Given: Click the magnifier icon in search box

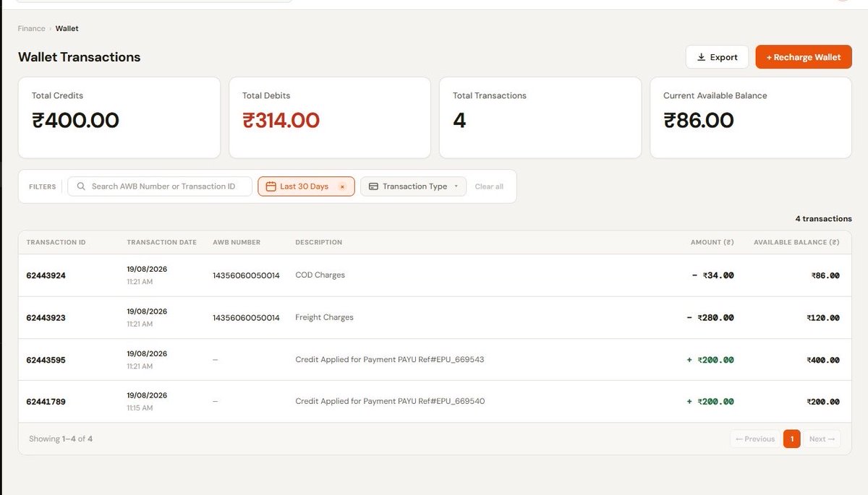Looking at the screenshot, I should pos(81,186).
